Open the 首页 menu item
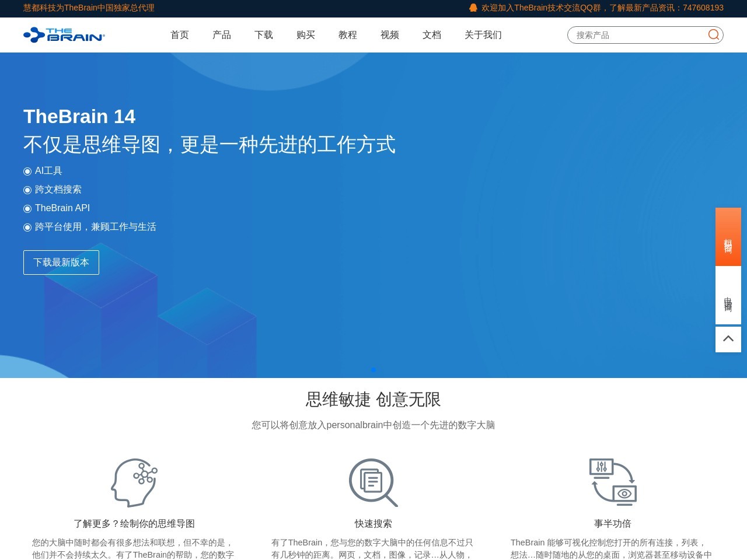The width and height of the screenshot is (747, 560). [x=180, y=35]
